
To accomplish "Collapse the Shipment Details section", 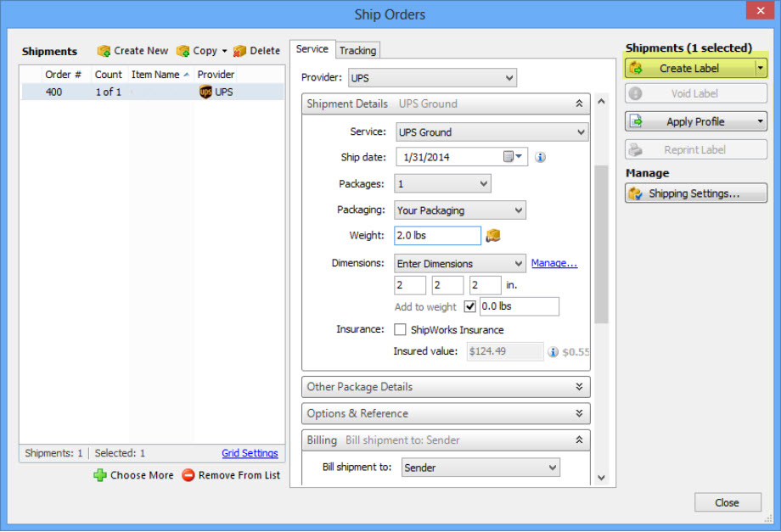I will point(579,104).
